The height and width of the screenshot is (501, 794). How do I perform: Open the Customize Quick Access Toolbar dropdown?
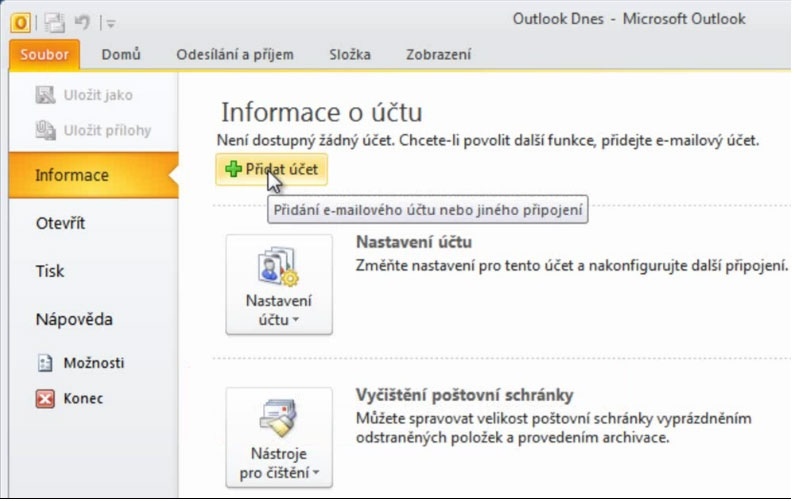pyautogui.click(x=109, y=22)
